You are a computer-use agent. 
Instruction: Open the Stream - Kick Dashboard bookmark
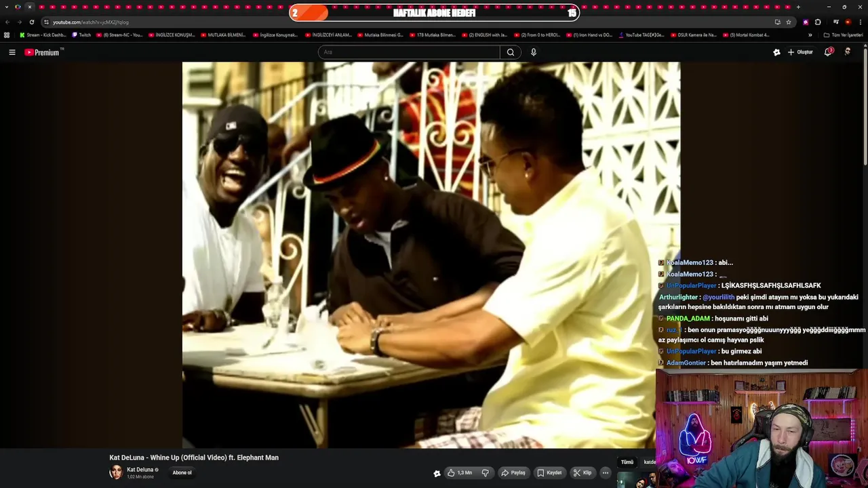tap(43, 35)
